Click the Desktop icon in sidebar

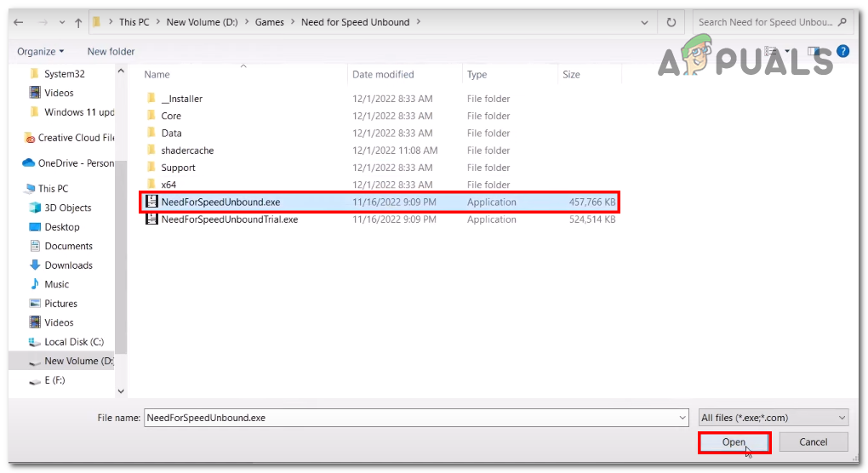pyautogui.click(x=35, y=227)
